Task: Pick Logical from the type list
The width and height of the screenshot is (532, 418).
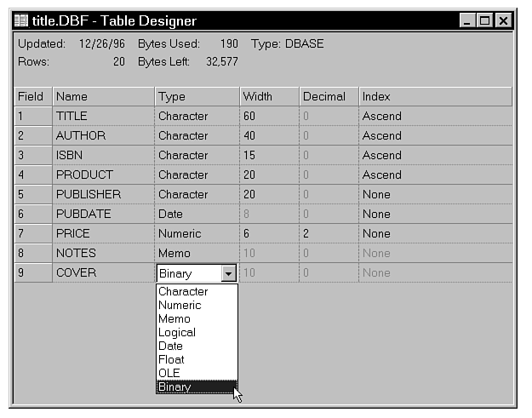Action: click(x=177, y=333)
